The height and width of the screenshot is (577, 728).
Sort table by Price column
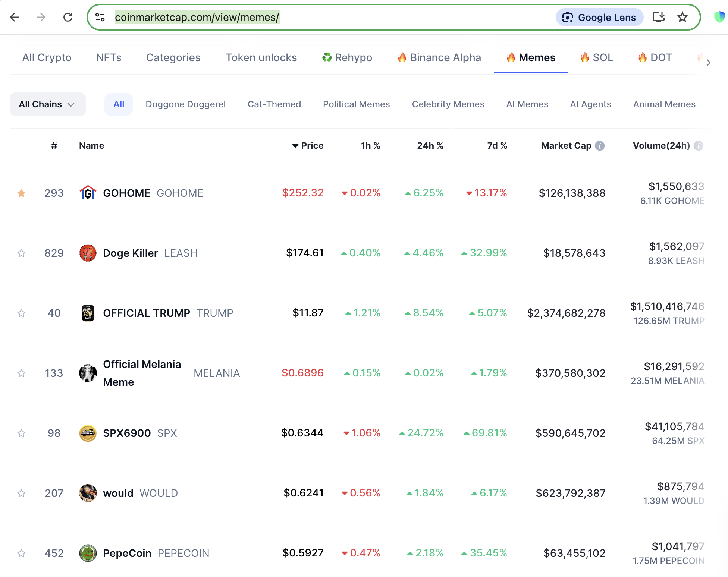click(x=308, y=146)
